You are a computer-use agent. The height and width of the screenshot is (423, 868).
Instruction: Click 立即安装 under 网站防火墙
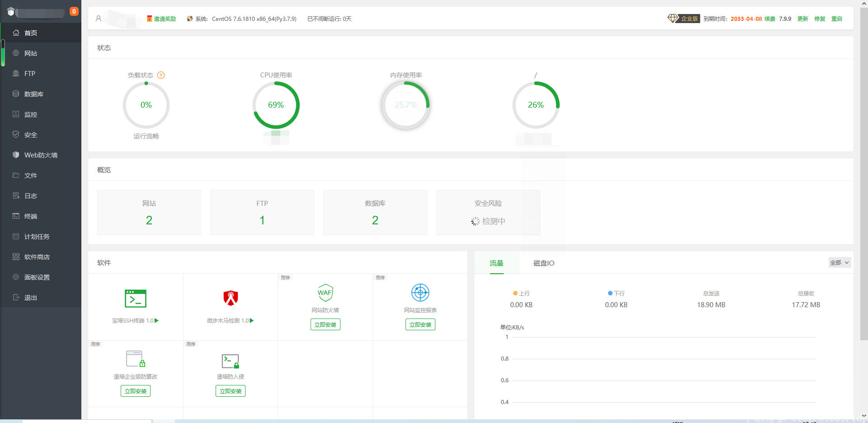pyautogui.click(x=325, y=325)
